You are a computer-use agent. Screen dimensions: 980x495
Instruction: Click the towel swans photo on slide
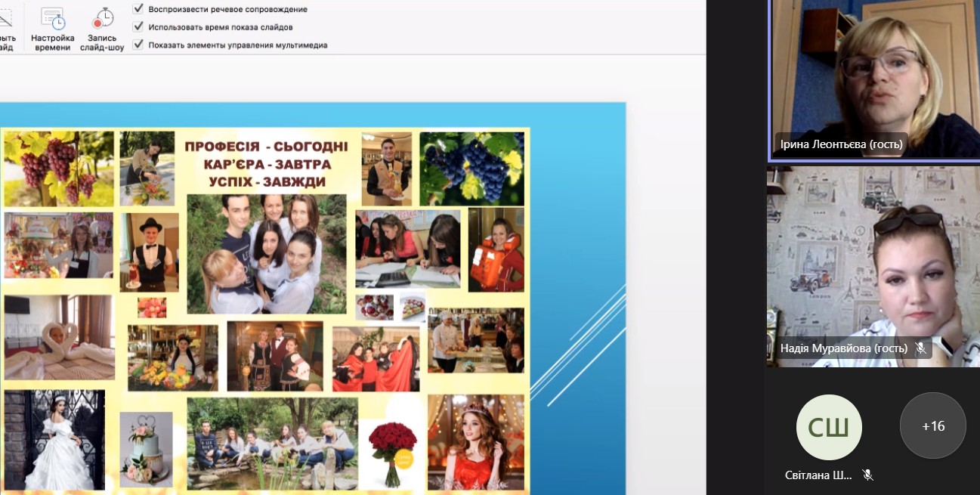pos(59,337)
